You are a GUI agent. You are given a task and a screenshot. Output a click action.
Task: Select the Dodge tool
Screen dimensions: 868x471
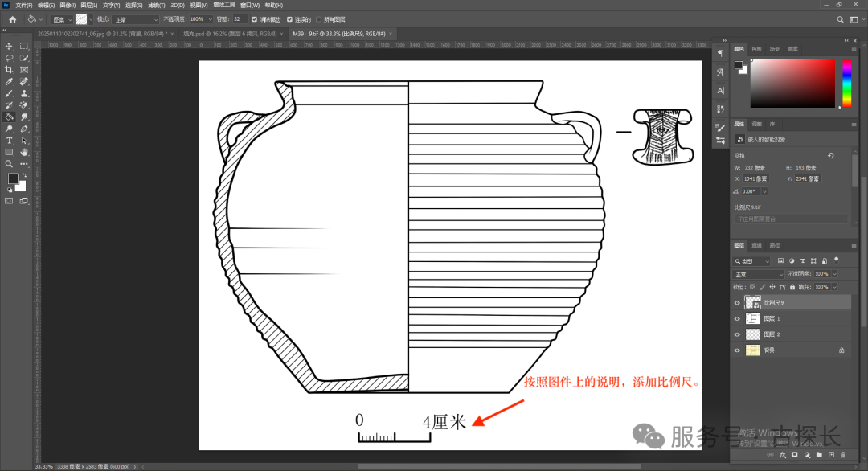[x=9, y=129]
